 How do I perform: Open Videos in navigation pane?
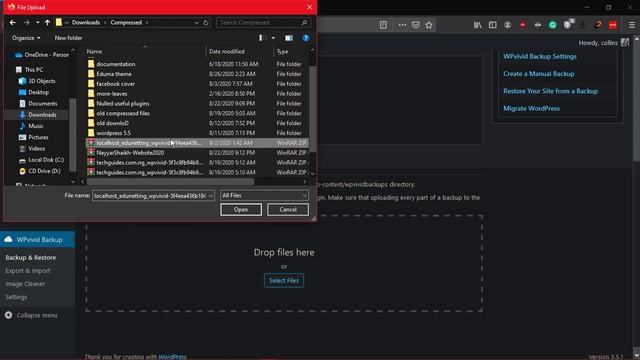pyautogui.click(x=32, y=149)
